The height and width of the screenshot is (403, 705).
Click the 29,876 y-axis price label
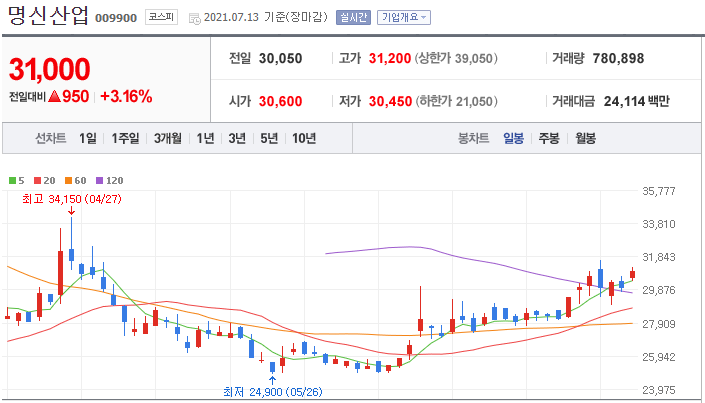(x=659, y=290)
